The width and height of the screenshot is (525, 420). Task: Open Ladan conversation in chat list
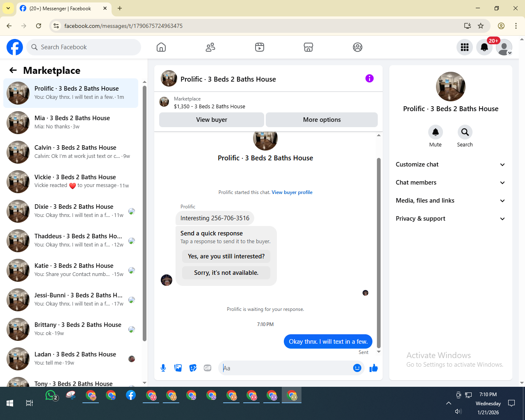(x=71, y=359)
